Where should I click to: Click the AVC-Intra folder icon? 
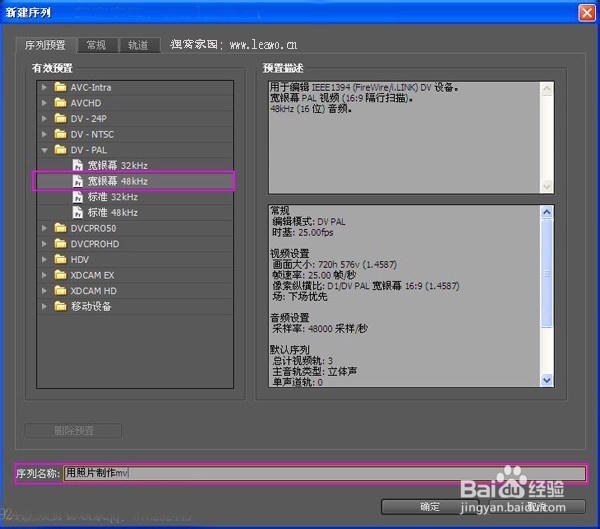pyautogui.click(x=60, y=87)
